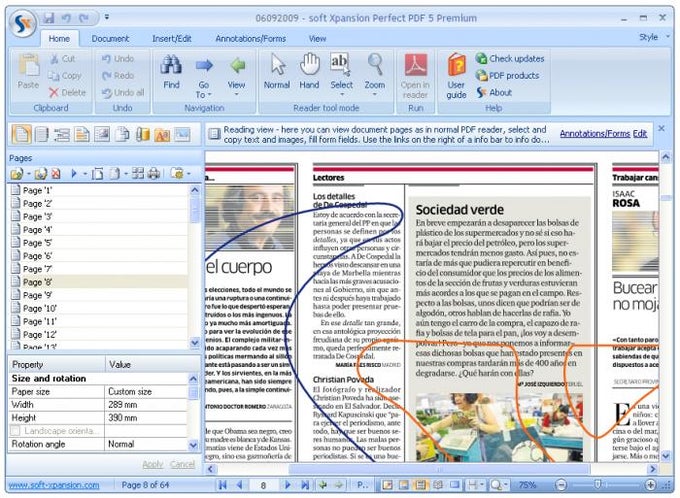Select the image view mode icon

tap(102, 134)
